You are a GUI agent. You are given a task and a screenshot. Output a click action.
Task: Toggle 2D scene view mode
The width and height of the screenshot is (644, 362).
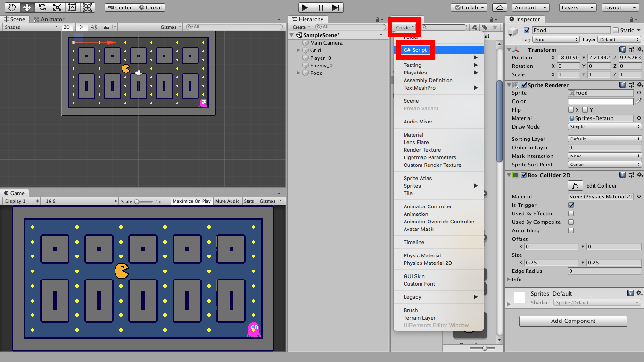(67, 27)
